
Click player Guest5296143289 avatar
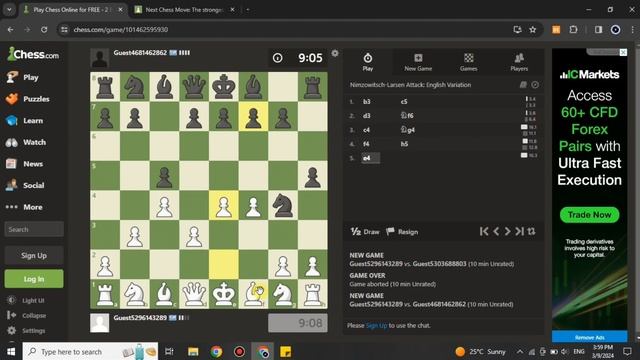point(100,323)
